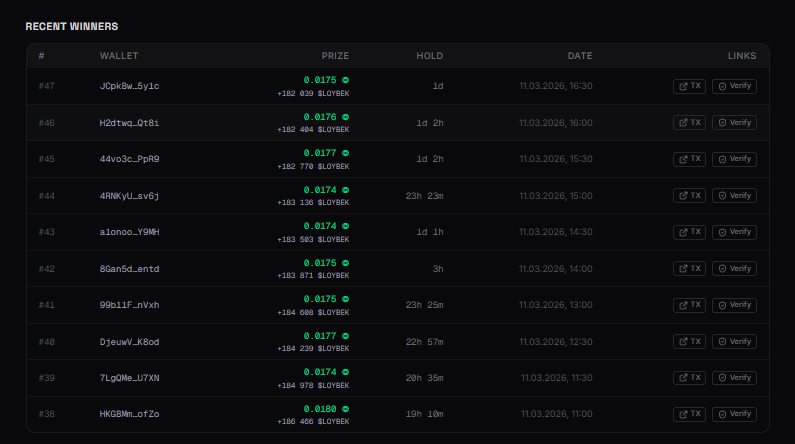This screenshot has width=795, height=444.
Task: Verify the draw for winner #45
Action: 734,159
